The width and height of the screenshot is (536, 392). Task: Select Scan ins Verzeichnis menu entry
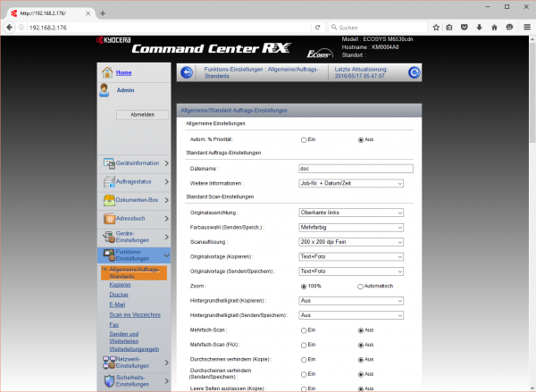point(136,314)
